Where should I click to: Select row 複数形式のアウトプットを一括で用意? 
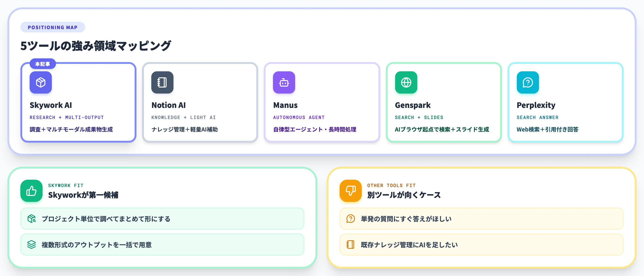coord(162,245)
